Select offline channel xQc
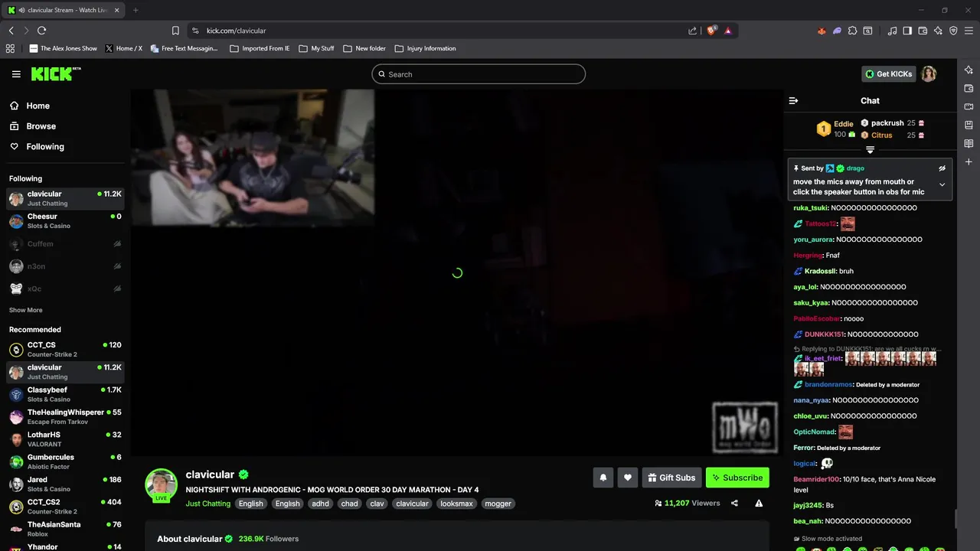 click(65, 289)
